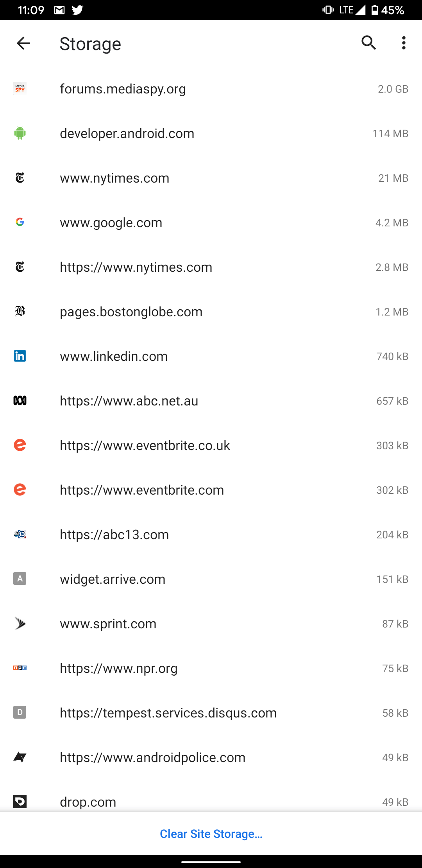Tap the 657 kB storage value
This screenshot has width=422, height=868.
[392, 401]
